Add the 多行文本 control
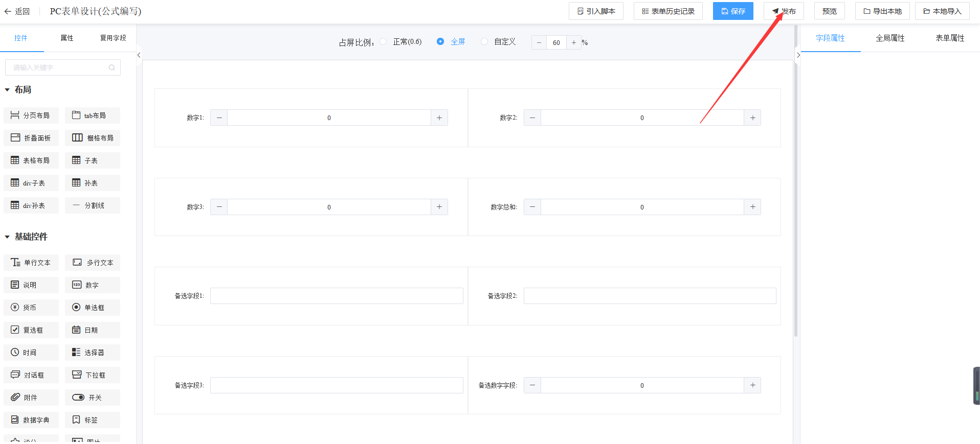This screenshot has width=980, height=444. click(93, 263)
